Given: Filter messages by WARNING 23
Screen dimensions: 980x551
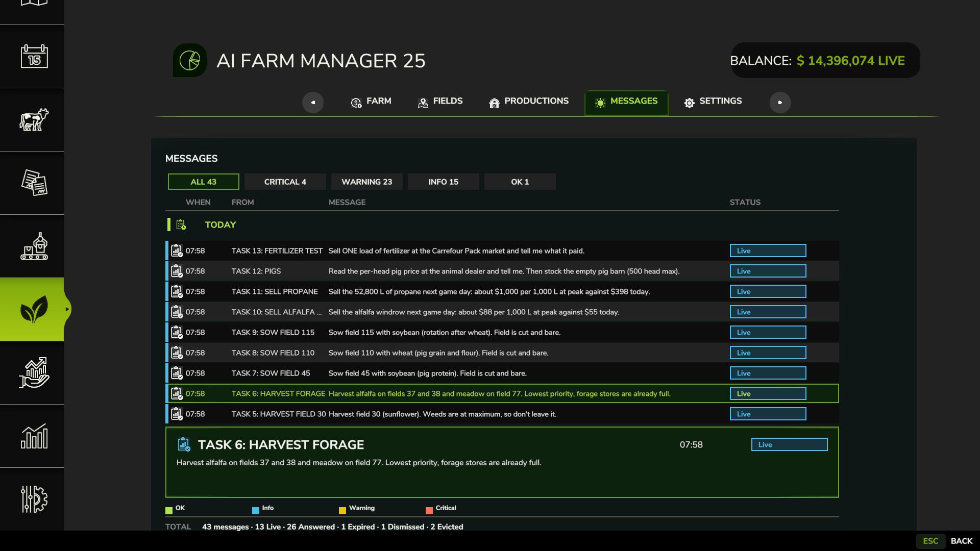Looking at the screenshot, I should tap(367, 182).
